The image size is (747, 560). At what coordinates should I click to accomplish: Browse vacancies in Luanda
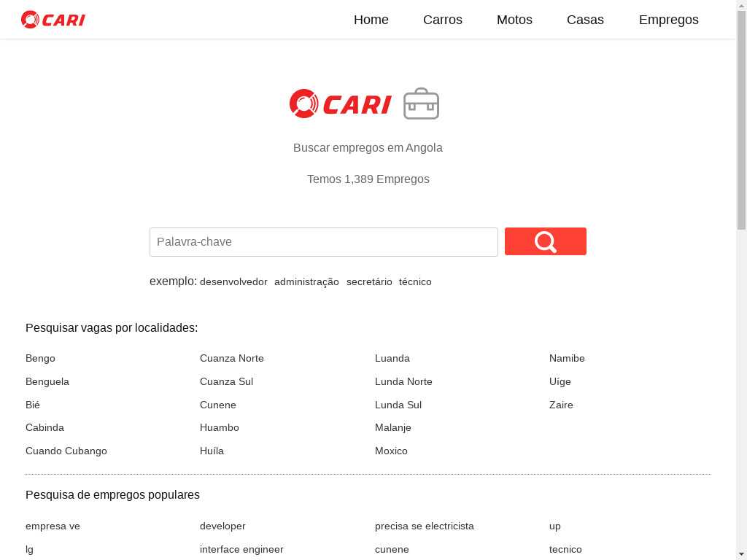(392, 359)
